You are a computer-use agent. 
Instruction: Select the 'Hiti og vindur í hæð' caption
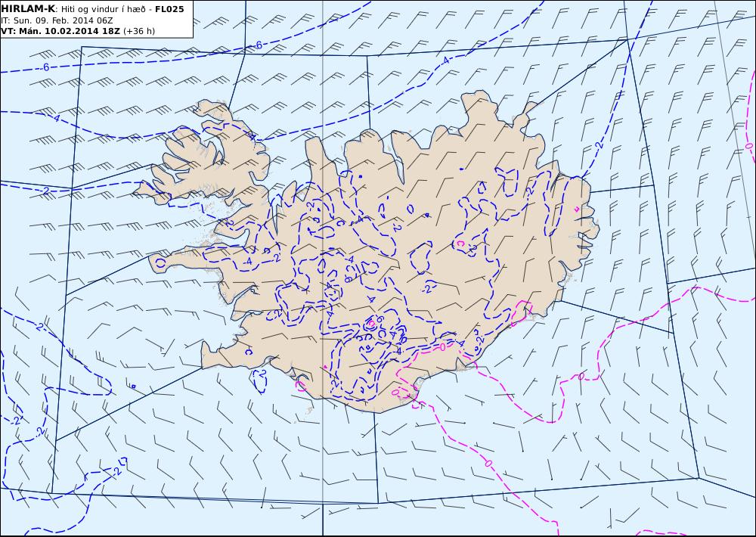tap(103, 9)
